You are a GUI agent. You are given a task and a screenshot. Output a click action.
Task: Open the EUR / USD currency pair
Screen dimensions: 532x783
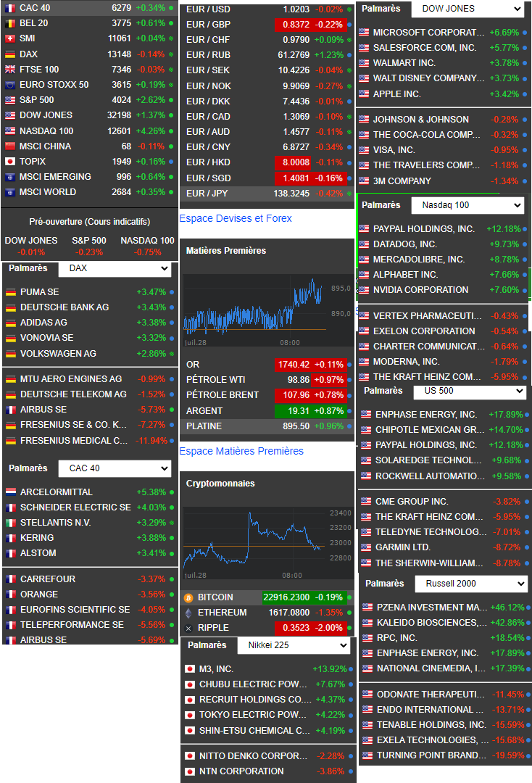click(x=208, y=9)
